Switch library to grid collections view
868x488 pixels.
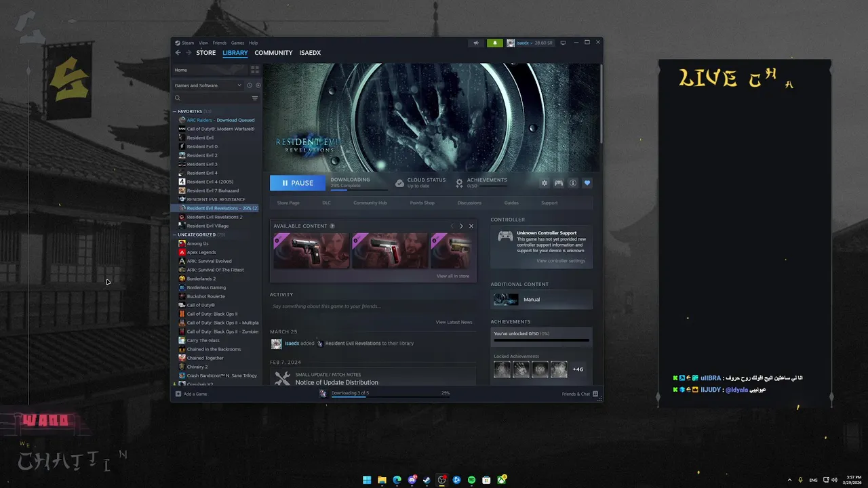point(255,70)
